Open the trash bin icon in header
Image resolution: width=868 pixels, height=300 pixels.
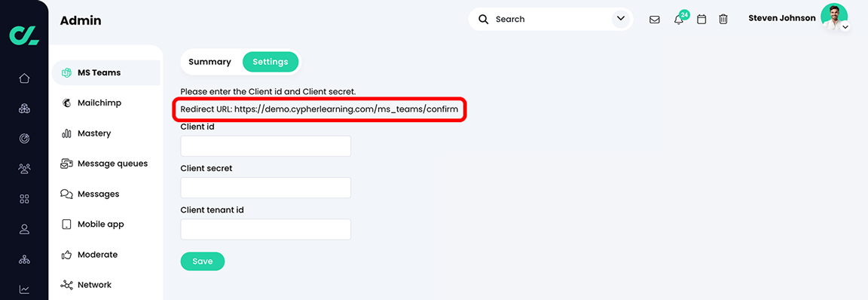click(x=723, y=20)
